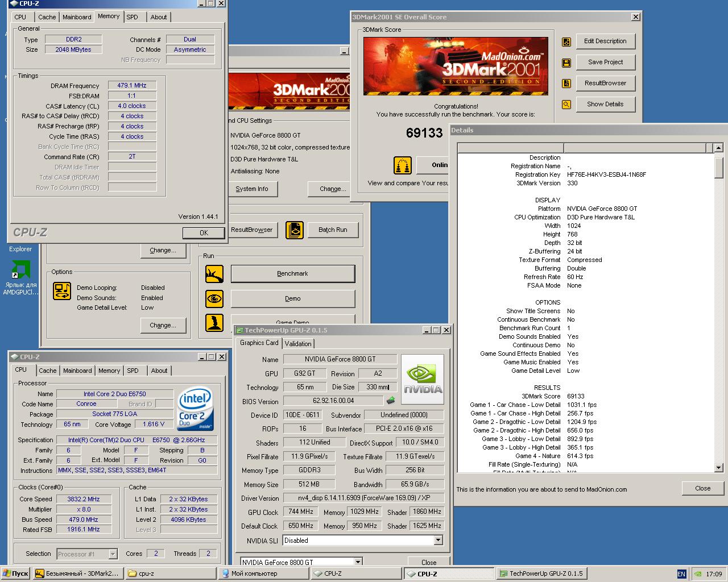Click Close in the Details window
The width and height of the screenshot is (728, 582).
(702, 488)
